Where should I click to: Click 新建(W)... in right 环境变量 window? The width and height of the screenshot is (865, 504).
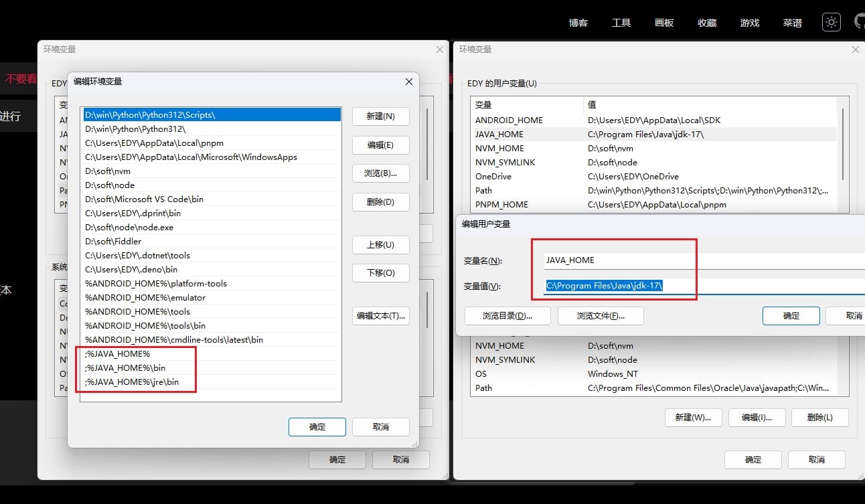coord(693,417)
